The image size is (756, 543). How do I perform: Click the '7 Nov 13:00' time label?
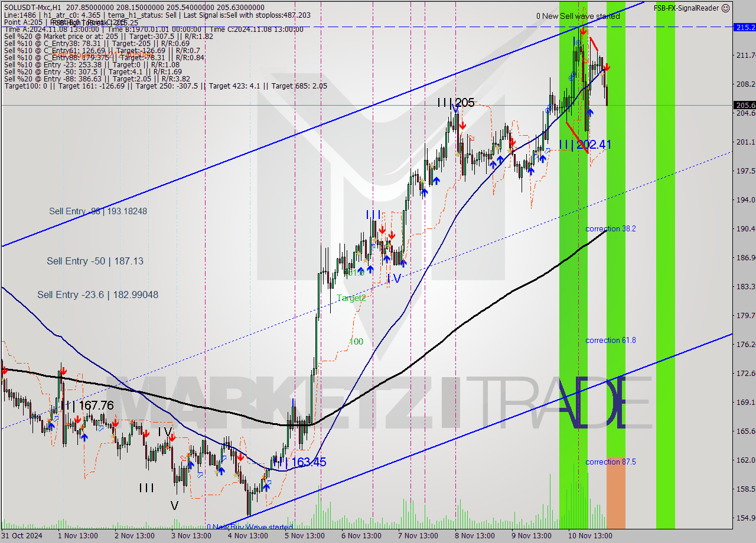(x=418, y=536)
